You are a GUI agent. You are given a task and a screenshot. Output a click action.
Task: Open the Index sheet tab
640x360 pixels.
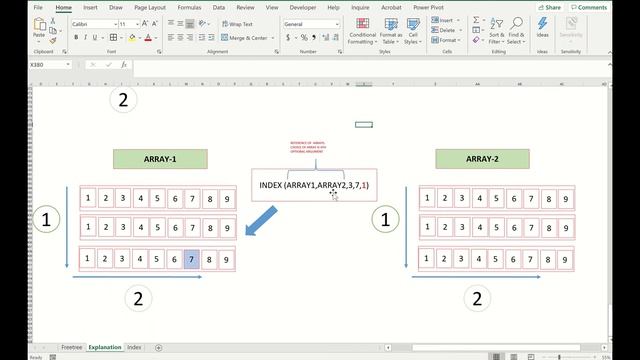(x=134, y=347)
